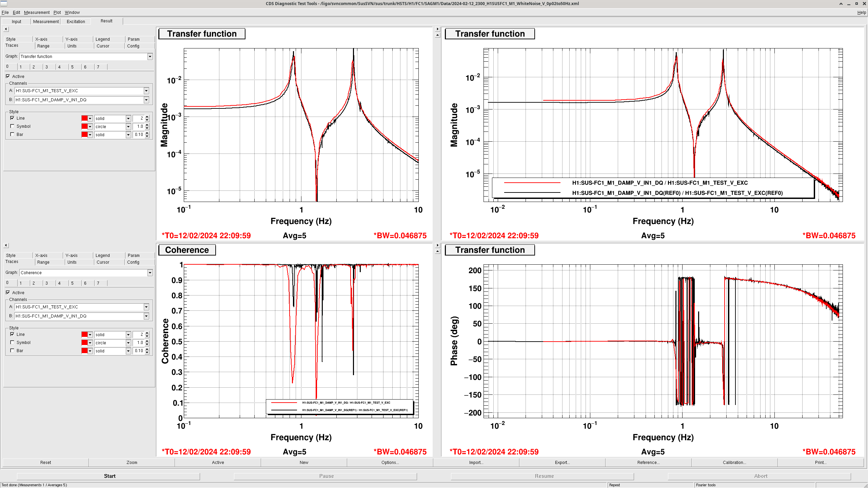
Task: Open red Line color swatch in upper panel
Action: point(84,118)
